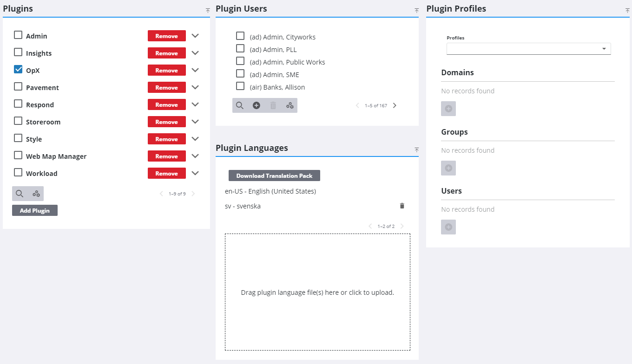Click the add user plus icon in Plugin Users
This screenshot has width=632, height=364.
coord(257,105)
